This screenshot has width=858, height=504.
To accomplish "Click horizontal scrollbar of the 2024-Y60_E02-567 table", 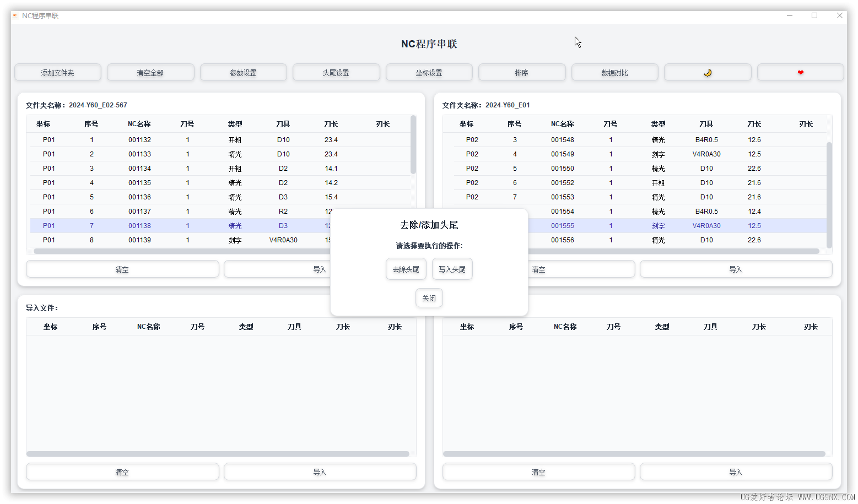I will click(x=182, y=251).
